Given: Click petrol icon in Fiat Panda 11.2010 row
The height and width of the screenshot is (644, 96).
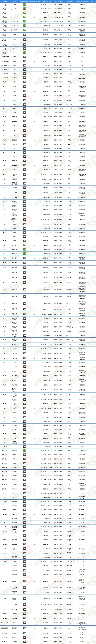Looking at the screenshot, I should [x=24, y=245].
